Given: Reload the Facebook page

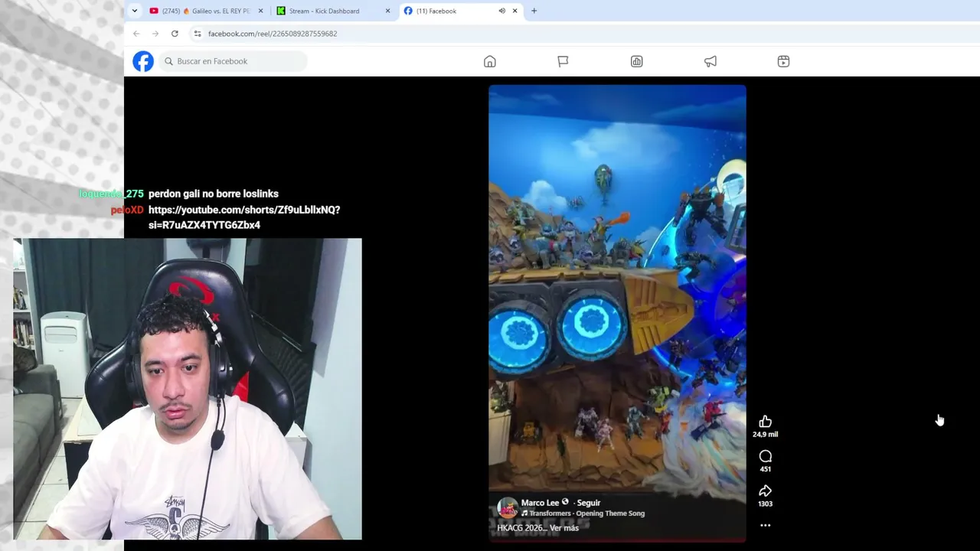Looking at the screenshot, I should pyautogui.click(x=175, y=34).
